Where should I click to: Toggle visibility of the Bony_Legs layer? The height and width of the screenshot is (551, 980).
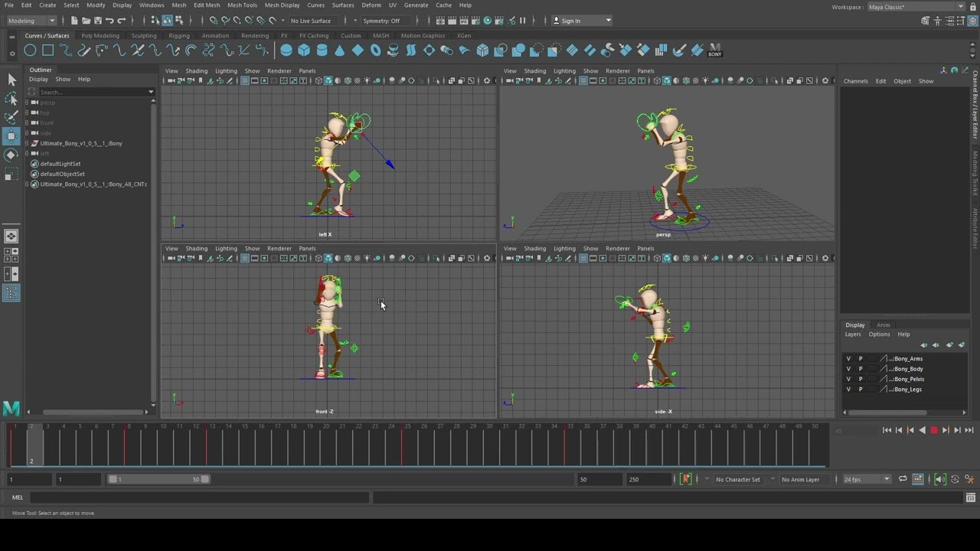point(848,389)
